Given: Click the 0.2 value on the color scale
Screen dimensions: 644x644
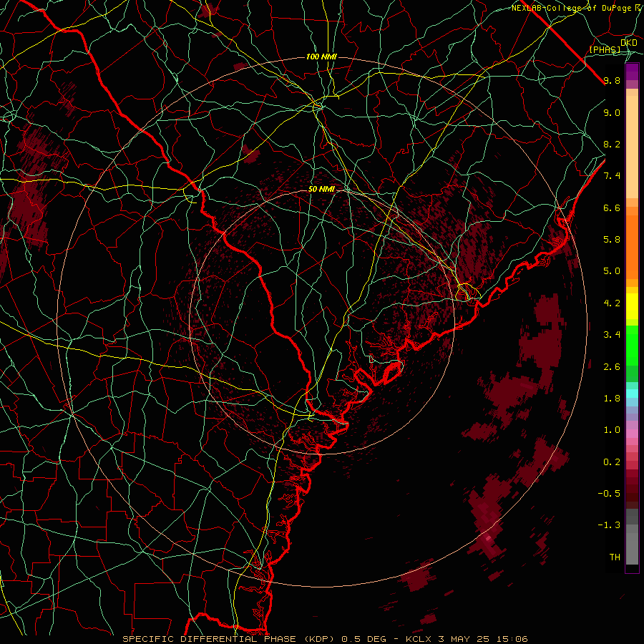Looking at the screenshot, I should (x=612, y=462).
